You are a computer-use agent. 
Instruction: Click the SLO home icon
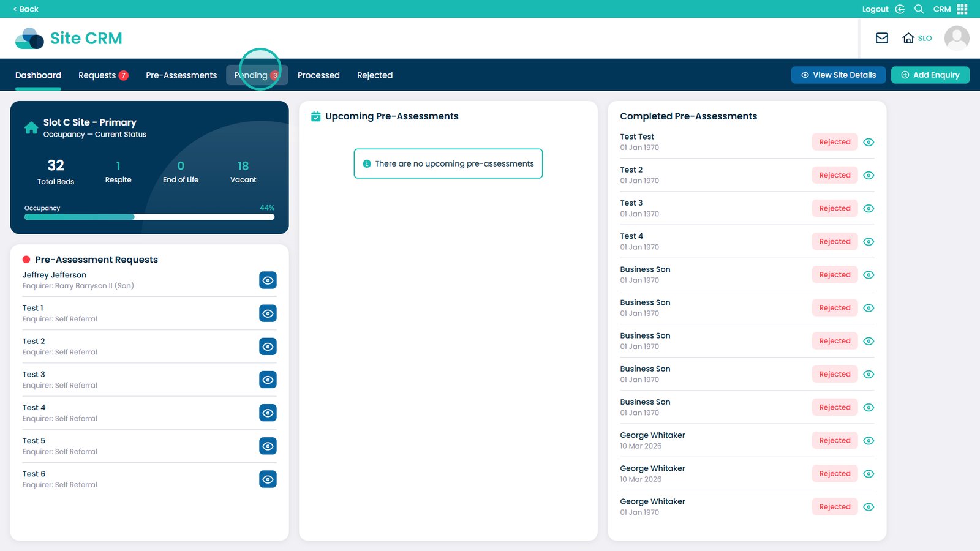908,38
